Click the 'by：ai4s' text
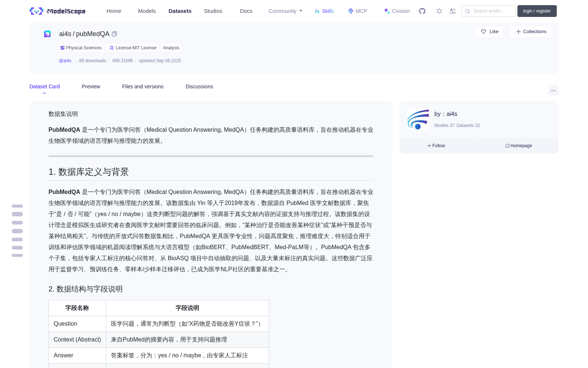 pyautogui.click(x=446, y=114)
